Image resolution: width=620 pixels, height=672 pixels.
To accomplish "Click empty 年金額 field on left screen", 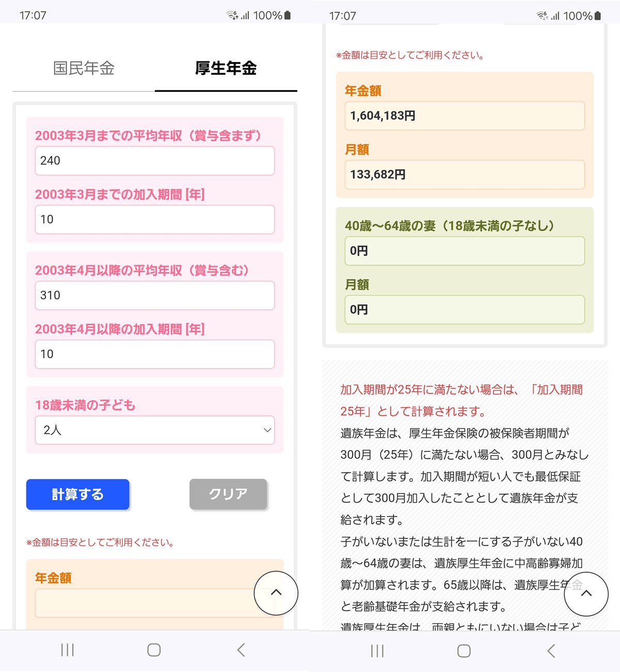I will tap(155, 603).
